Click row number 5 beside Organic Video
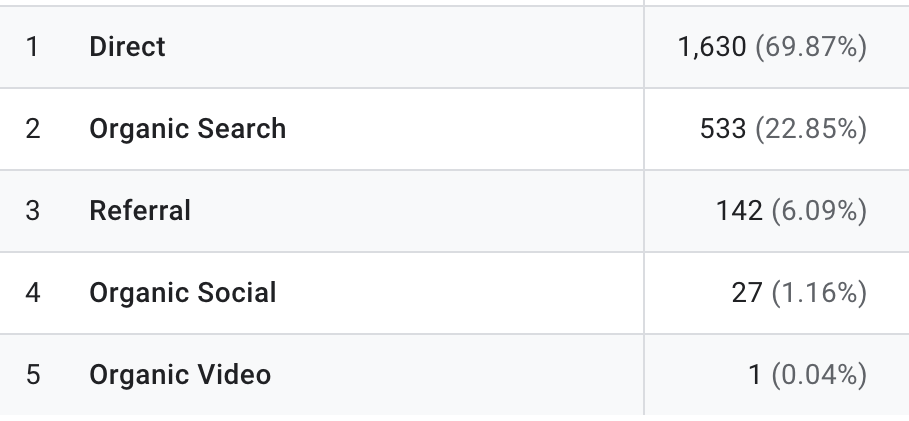Image resolution: width=909 pixels, height=421 pixels. click(x=33, y=375)
